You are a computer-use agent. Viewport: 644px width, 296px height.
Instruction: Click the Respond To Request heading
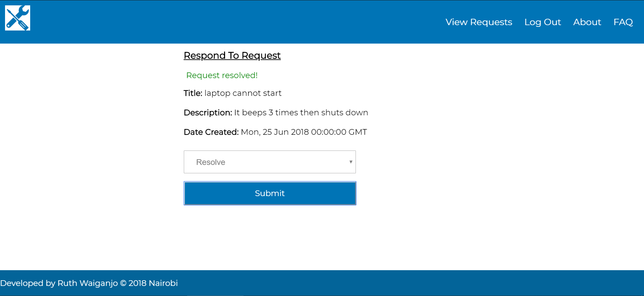[232, 56]
